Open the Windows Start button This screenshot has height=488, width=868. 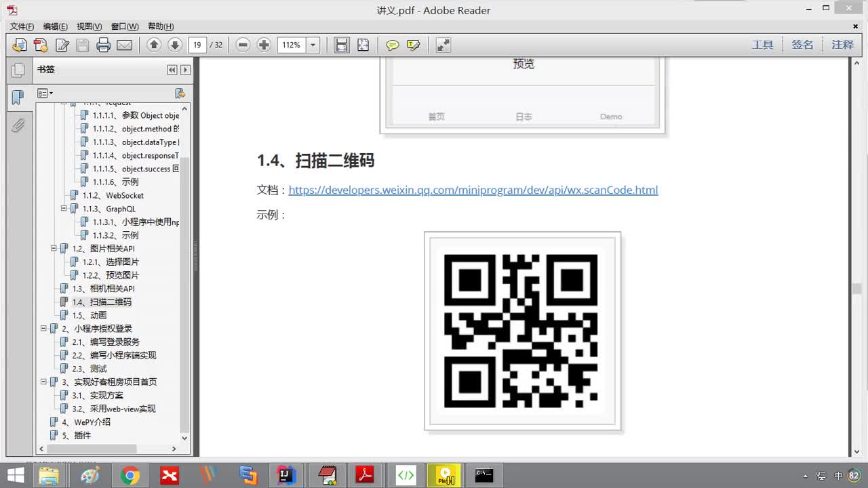16,476
